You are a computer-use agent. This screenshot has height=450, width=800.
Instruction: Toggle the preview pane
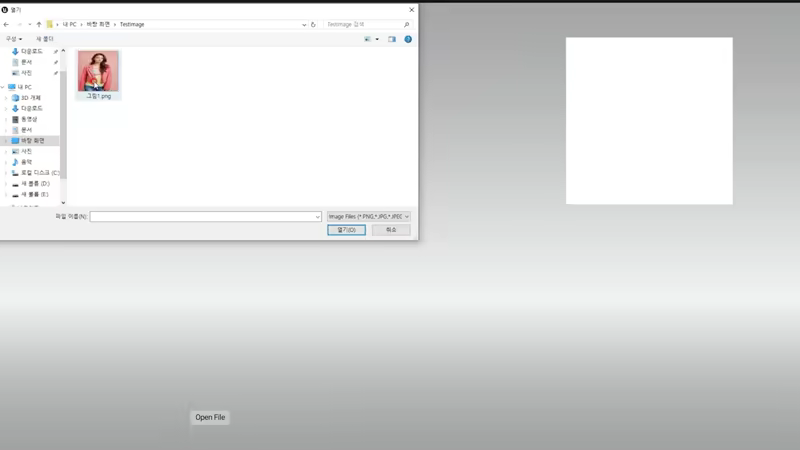(x=392, y=39)
